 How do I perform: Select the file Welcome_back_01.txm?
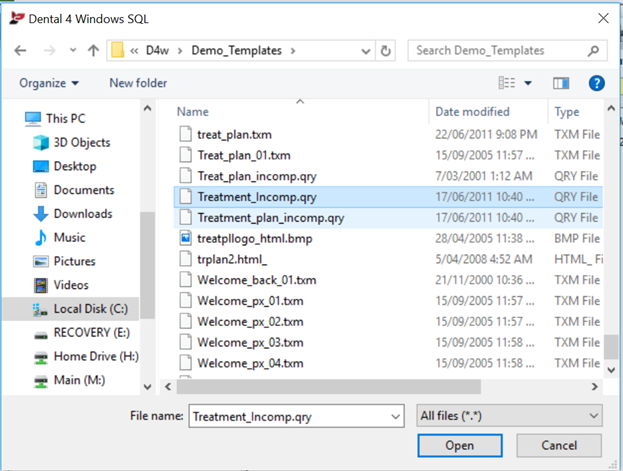click(x=257, y=280)
